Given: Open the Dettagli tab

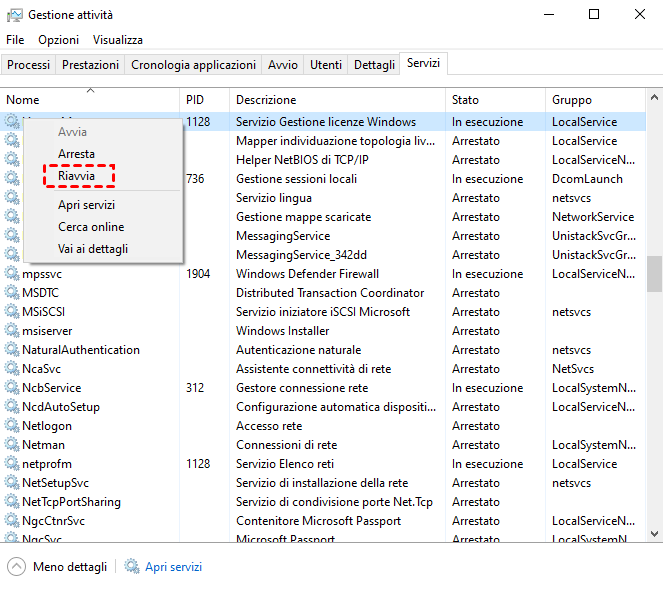Looking at the screenshot, I should (374, 65).
